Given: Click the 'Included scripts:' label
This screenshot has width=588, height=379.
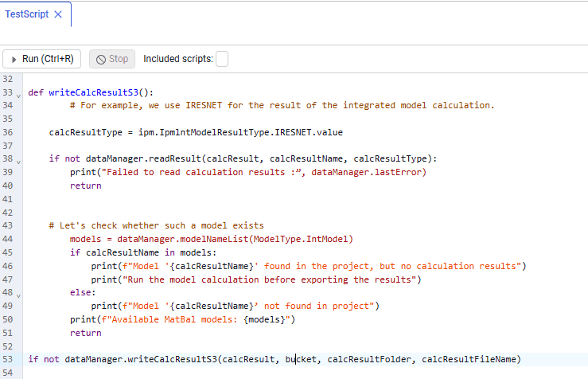Looking at the screenshot, I should pos(178,59).
